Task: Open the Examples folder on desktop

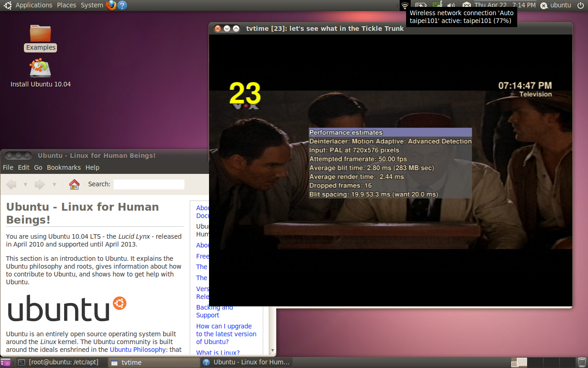Action: [40, 37]
